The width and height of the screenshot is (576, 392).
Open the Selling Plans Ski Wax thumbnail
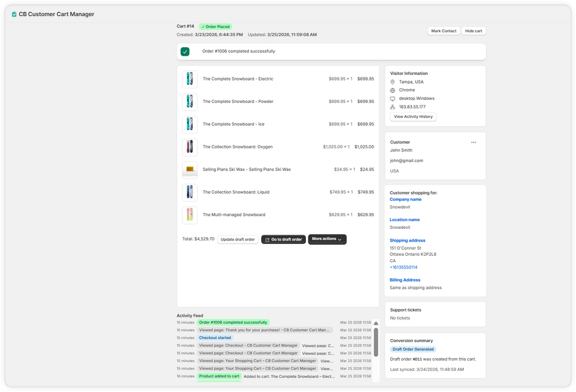tap(189, 169)
